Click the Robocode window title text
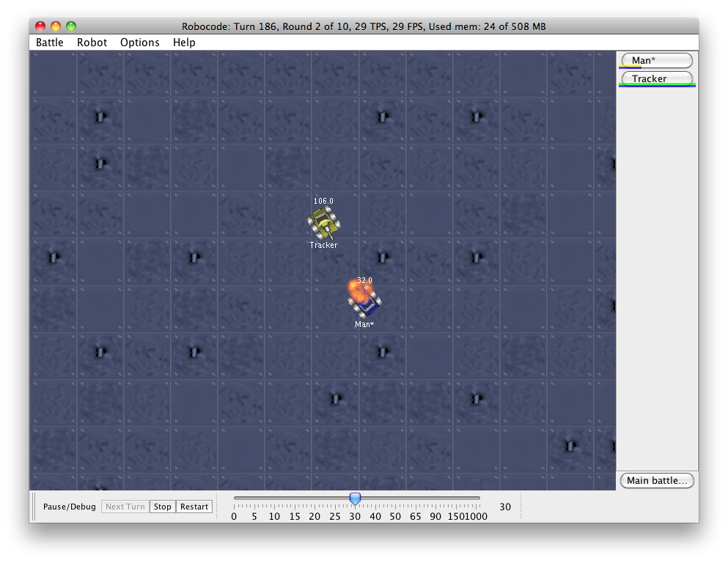Screen dimensions: 728x563 pyautogui.click(x=364, y=26)
